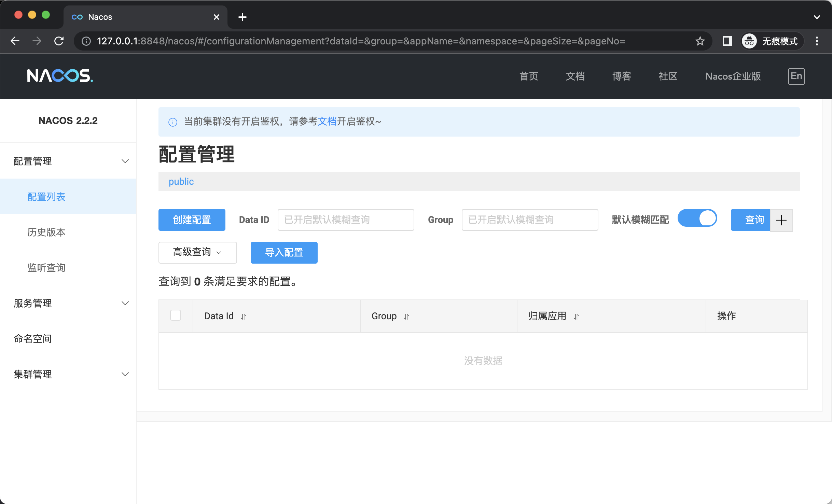The image size is (832, 504).
Task: Click the 创建配置 button
Action: [x=192, y=220]
